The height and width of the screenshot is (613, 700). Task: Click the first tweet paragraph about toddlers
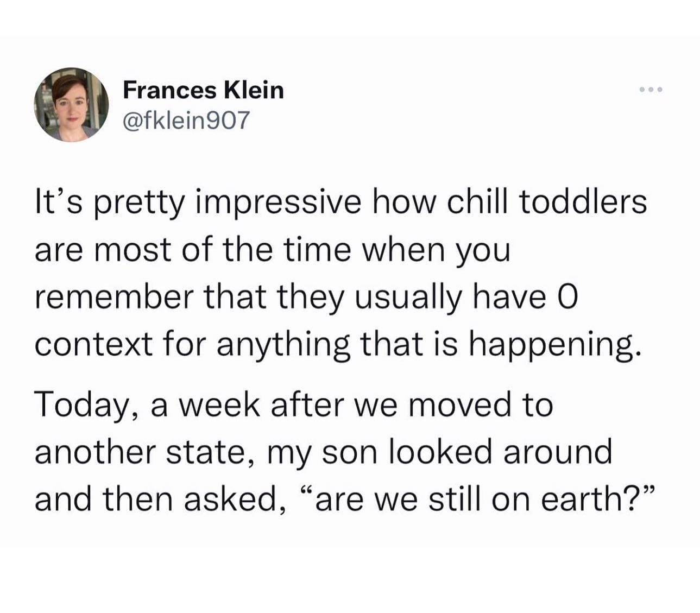[x=341, y=273]
